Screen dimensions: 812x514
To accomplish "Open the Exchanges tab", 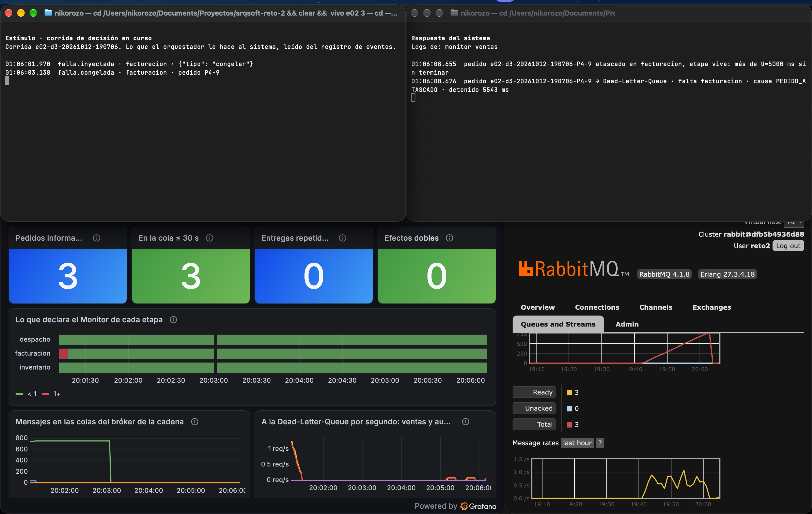I will [712, 307].
